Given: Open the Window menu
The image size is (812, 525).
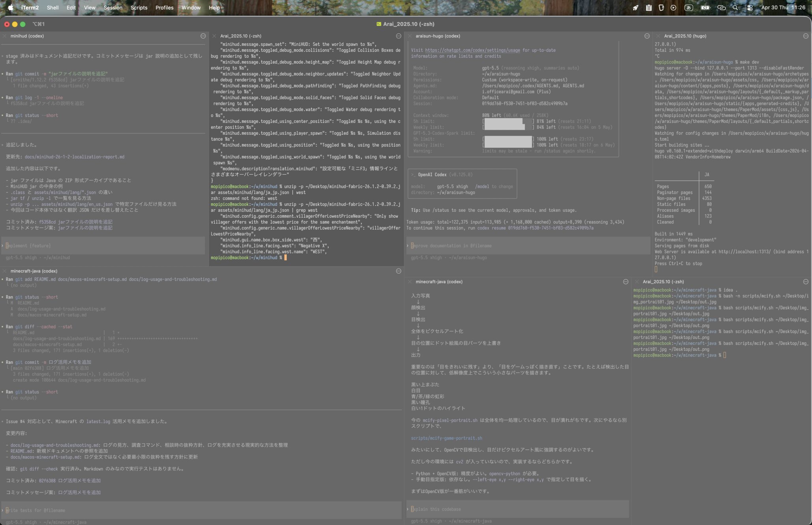Looking at the screenshot, I should (191, 8).
